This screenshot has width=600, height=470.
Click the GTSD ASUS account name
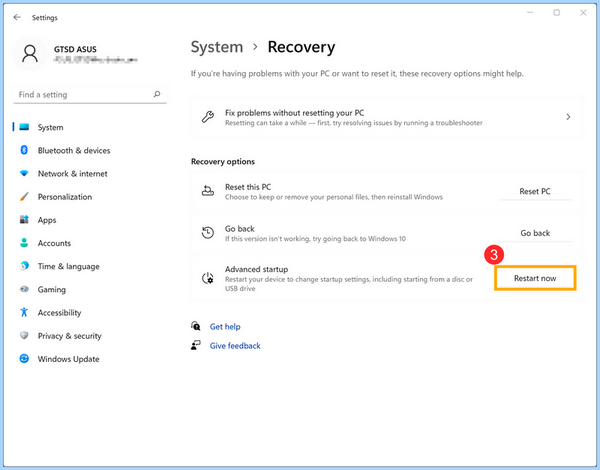pyautogui.click(x=75, y=49)
